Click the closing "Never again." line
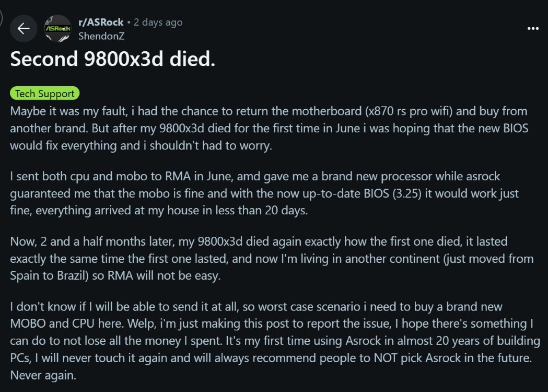Viewport: 548px width, 392px height. [x=42, y=375]
